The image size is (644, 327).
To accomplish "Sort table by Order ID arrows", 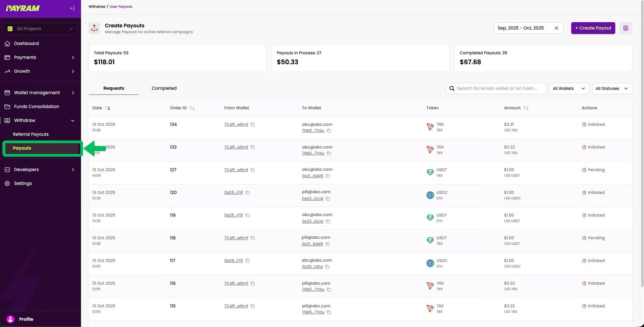I will coord(192,108).
